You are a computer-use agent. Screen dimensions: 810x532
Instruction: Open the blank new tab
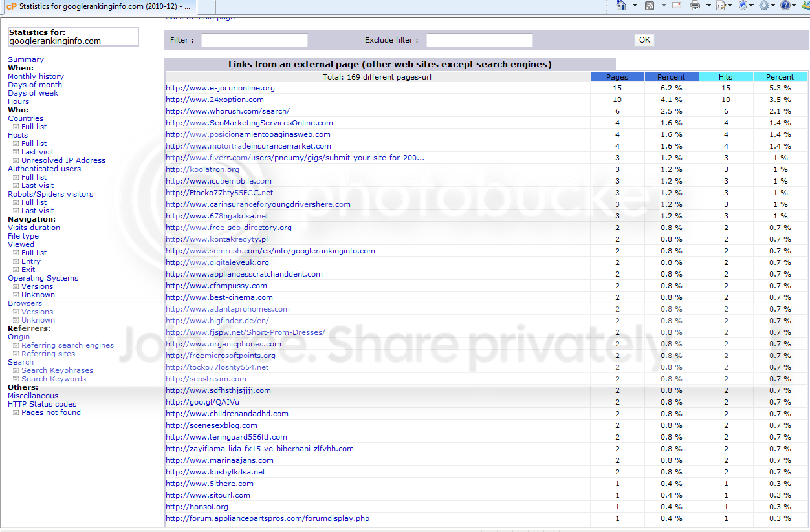pos(207,7)
